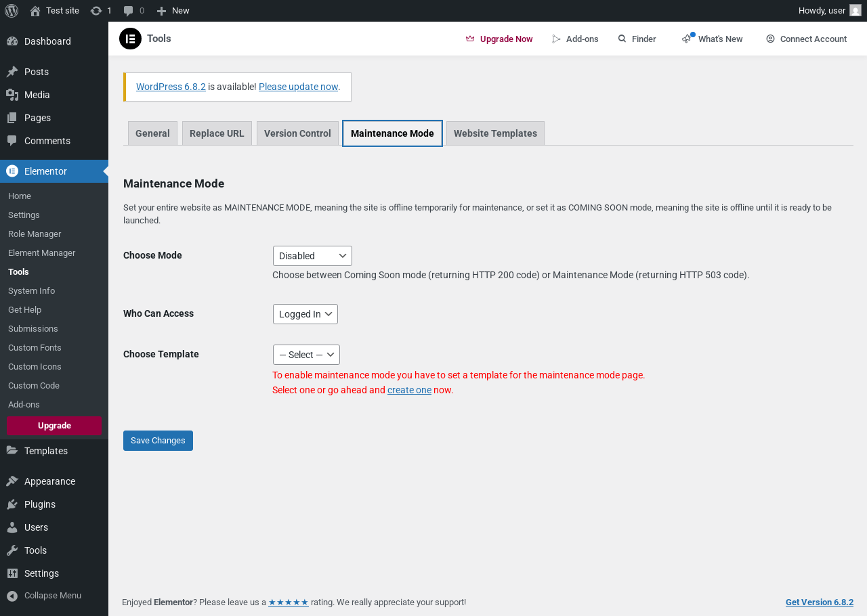Click the Connect Account label in header

(813, 39)
